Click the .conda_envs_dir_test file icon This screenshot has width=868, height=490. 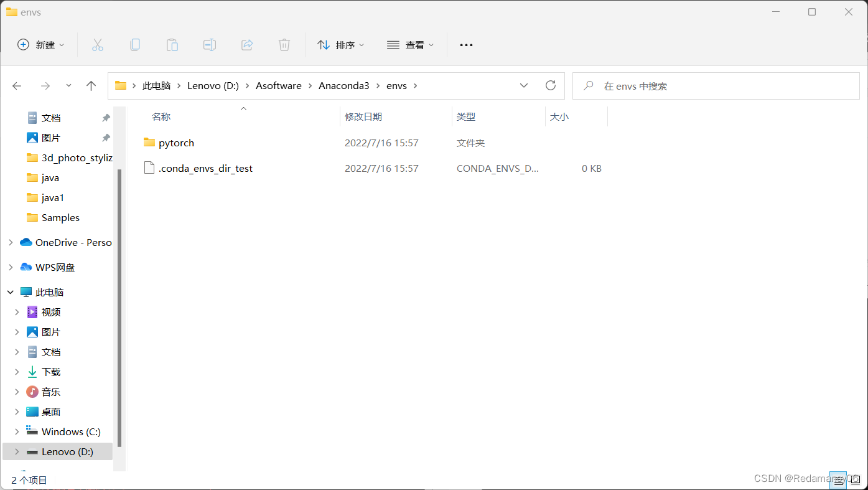pyautogui.click(x=149, y=168)
